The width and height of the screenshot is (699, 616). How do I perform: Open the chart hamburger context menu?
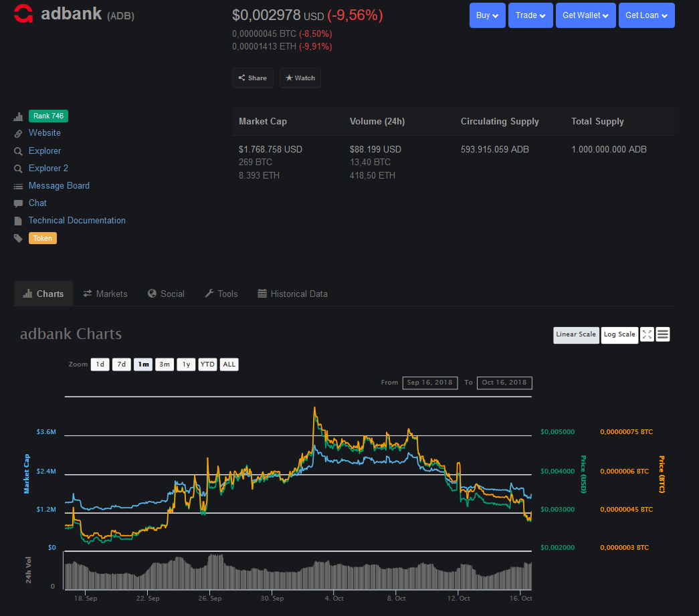pos(662,334)
